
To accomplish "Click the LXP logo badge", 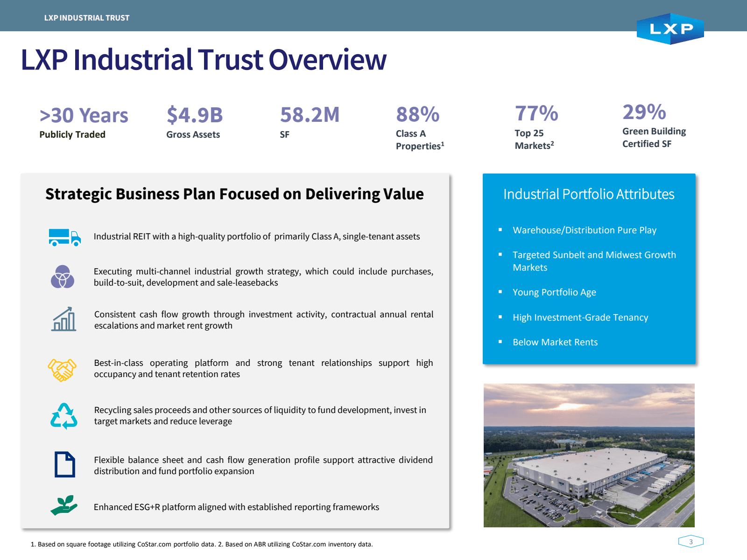I will pos(670,29).
